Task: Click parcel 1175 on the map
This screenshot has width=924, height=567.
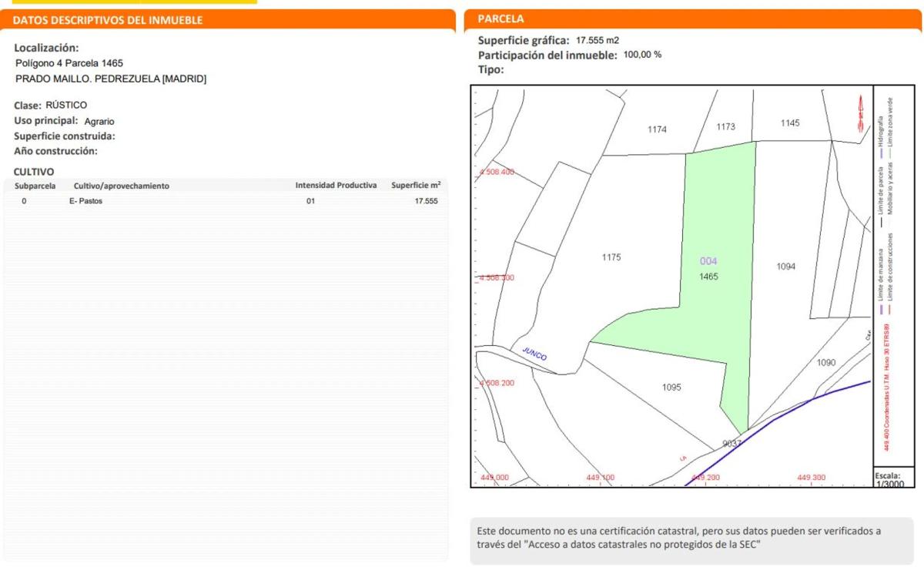Action: (x=611, y=257)
